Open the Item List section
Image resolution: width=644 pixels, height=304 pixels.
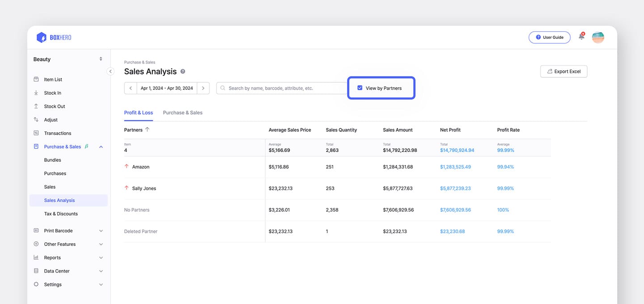[53, 79]
